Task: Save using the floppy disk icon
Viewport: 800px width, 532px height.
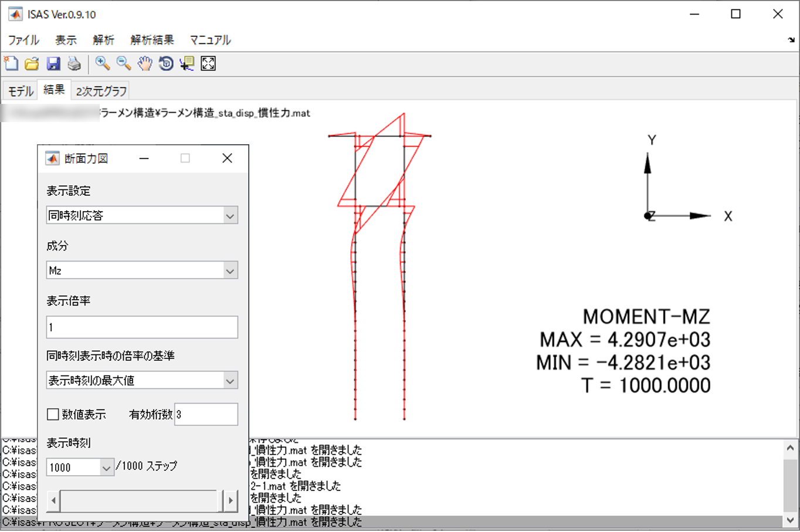Action: (x=53, y=63)
